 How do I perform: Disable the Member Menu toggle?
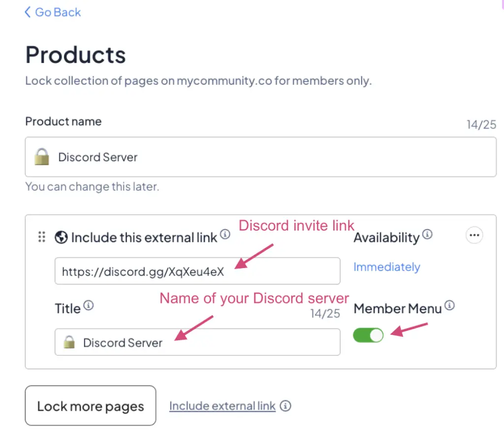click(368, 335)
